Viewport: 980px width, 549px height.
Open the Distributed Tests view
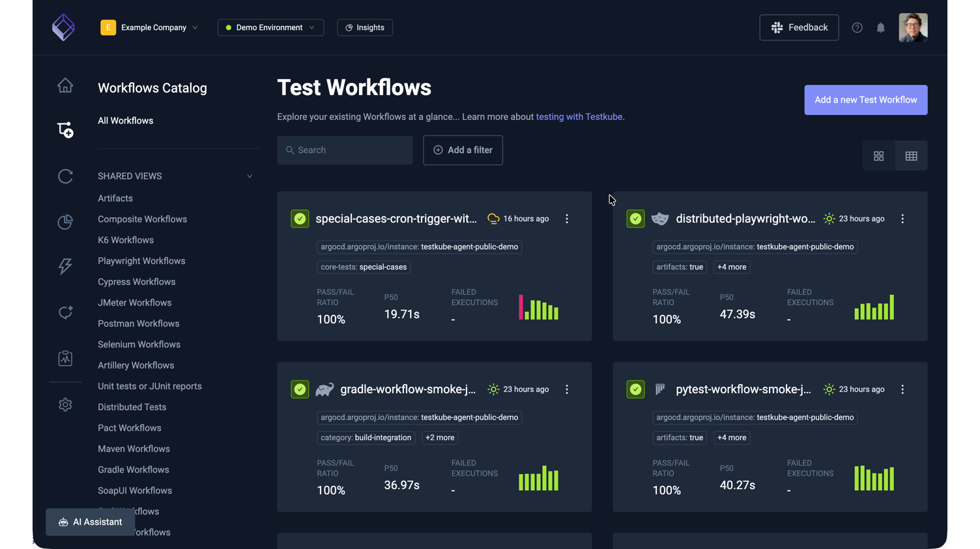(x=132, y=407)
